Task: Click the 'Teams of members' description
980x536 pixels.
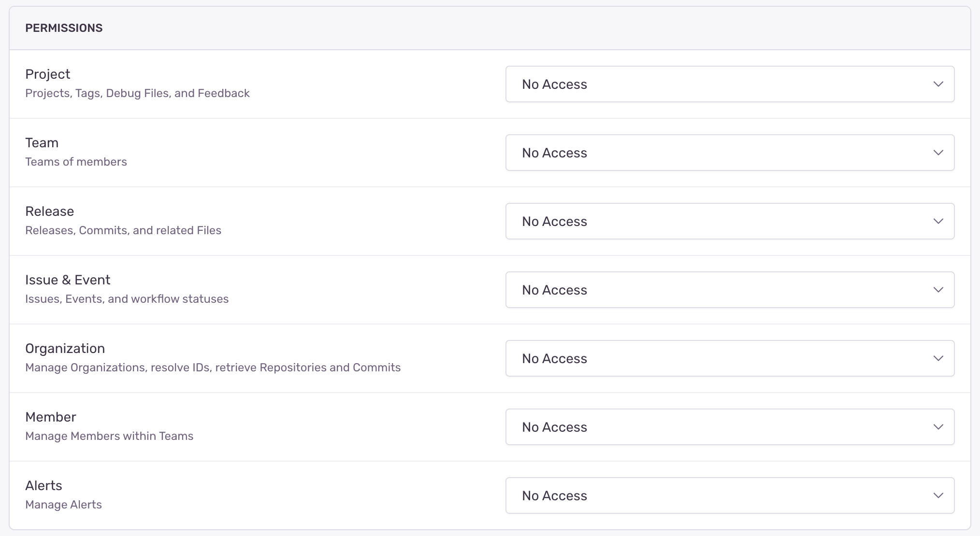Action: [x=76, y=162]
